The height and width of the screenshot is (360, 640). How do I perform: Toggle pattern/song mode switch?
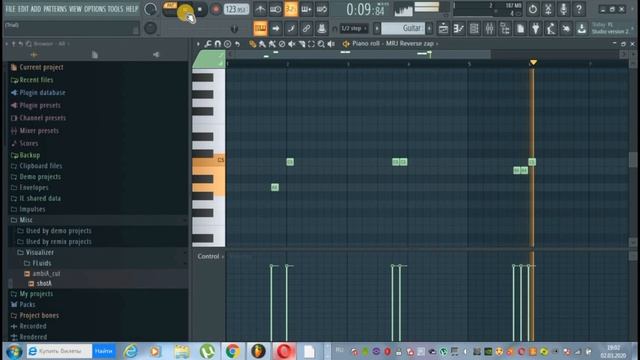tap(170, 9)
